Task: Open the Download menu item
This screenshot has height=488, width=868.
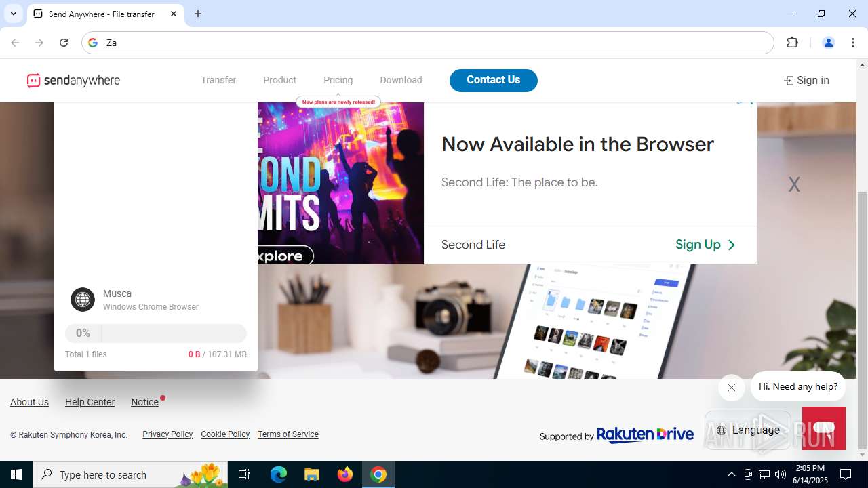Action: click(401, 80)
